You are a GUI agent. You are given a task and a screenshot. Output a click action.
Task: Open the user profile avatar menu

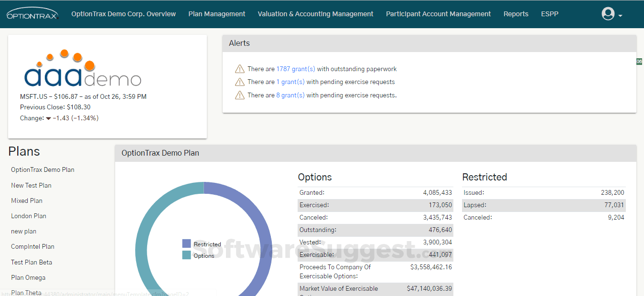tap(608, 14)
